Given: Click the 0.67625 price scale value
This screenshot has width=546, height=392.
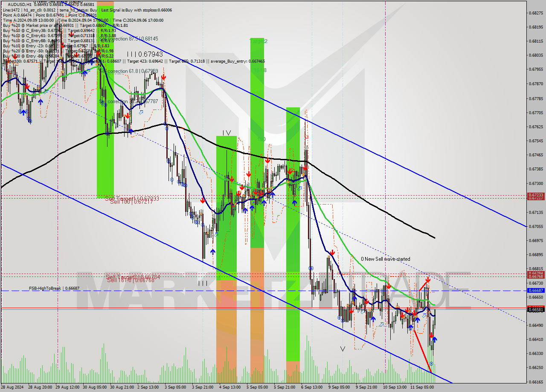Looking at the screenshot, I should click(x=536, y=127).
